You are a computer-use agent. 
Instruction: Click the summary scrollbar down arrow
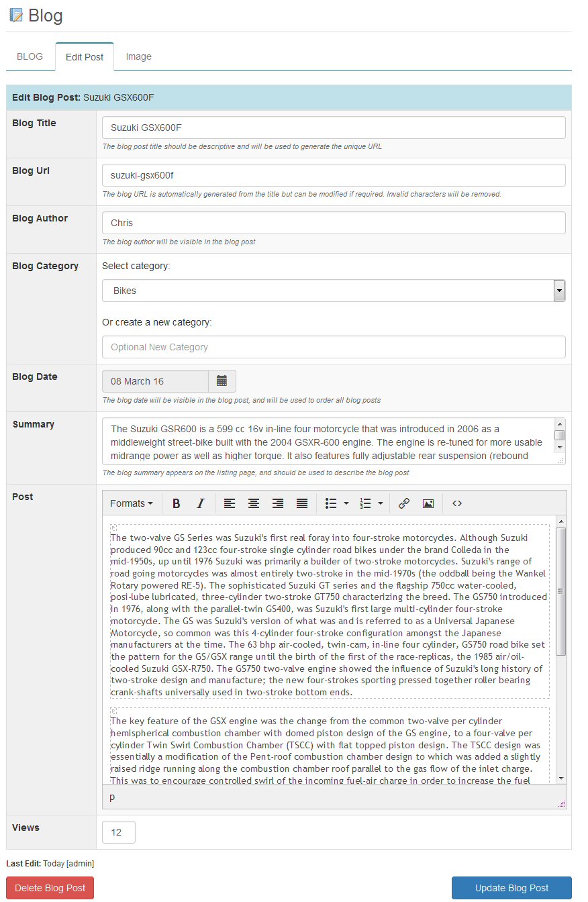tap(560, 449)
